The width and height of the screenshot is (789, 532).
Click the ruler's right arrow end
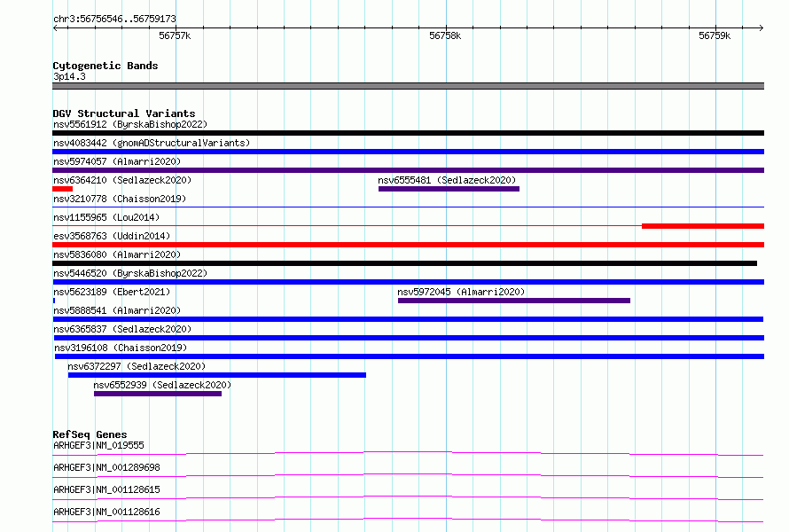tap(761, 27)
